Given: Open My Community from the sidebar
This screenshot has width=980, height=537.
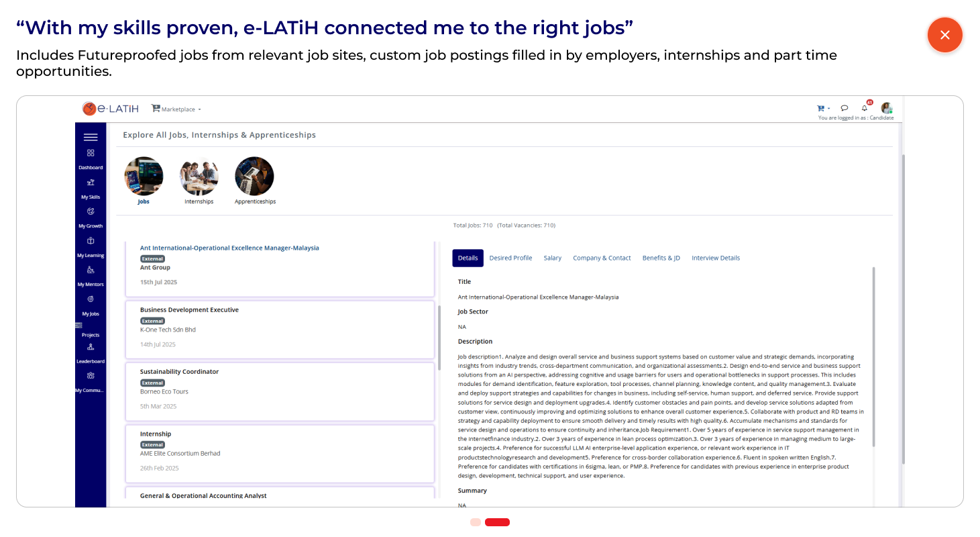Looking at the screenshot, I should coord(91,383).
